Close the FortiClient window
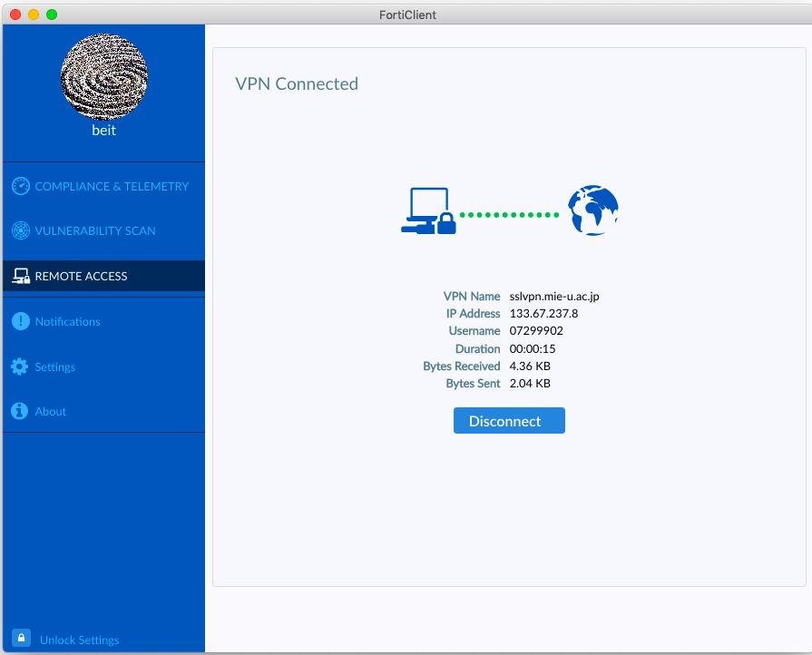The width and height of the screenshot is (812, 655). pyautogui.click(x=15, y=15)
